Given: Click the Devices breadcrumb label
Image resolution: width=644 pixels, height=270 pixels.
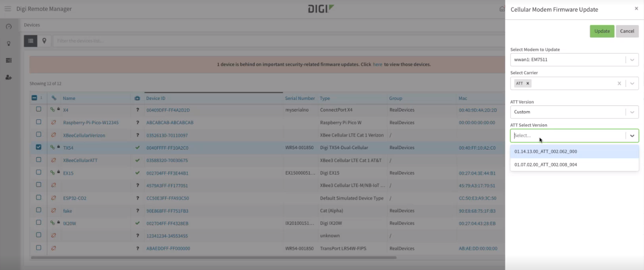Looking at the screenshot, I should (32, 25).
